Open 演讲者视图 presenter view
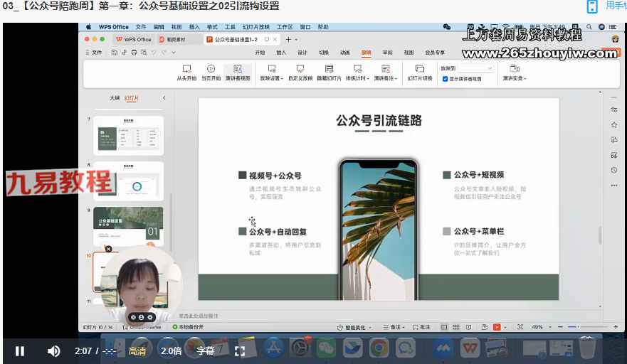The image size is (627, 364). tap(238, 70)
